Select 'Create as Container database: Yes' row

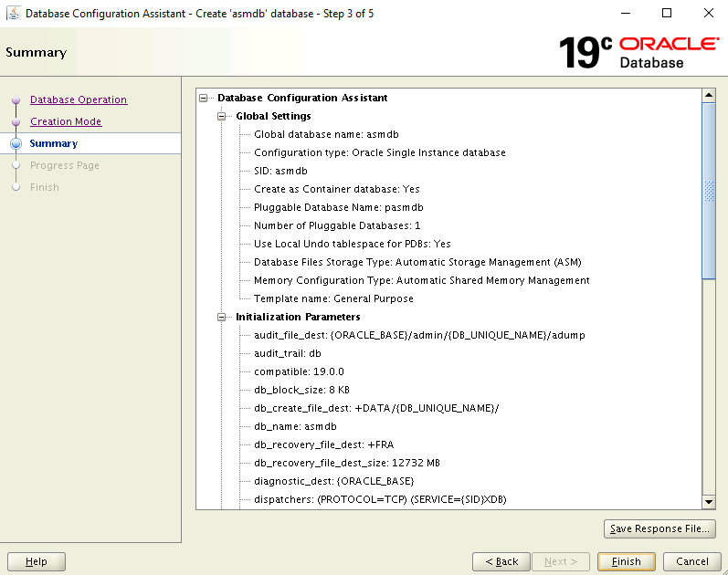337,189
